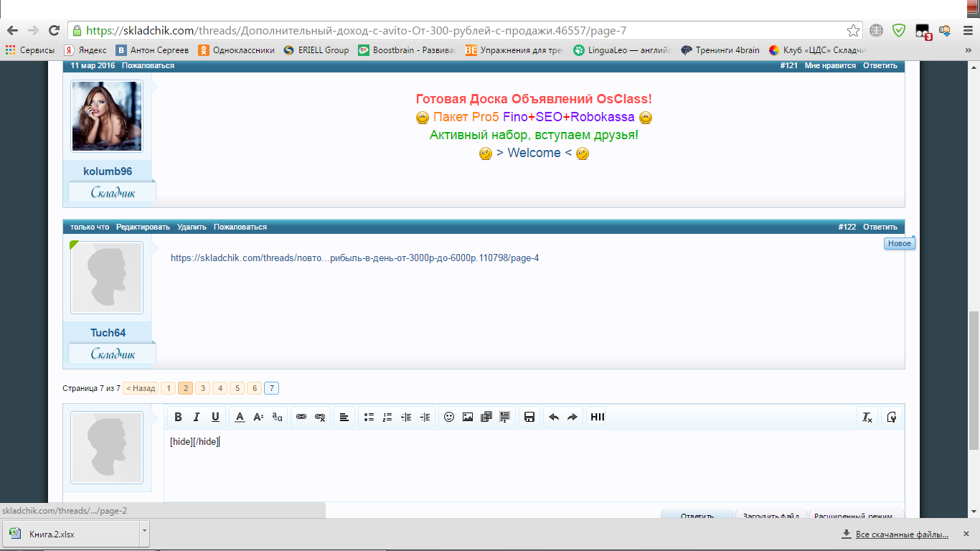Undo the last edit in the editor
Screen dimensions: 980x551
click(554, 417)
